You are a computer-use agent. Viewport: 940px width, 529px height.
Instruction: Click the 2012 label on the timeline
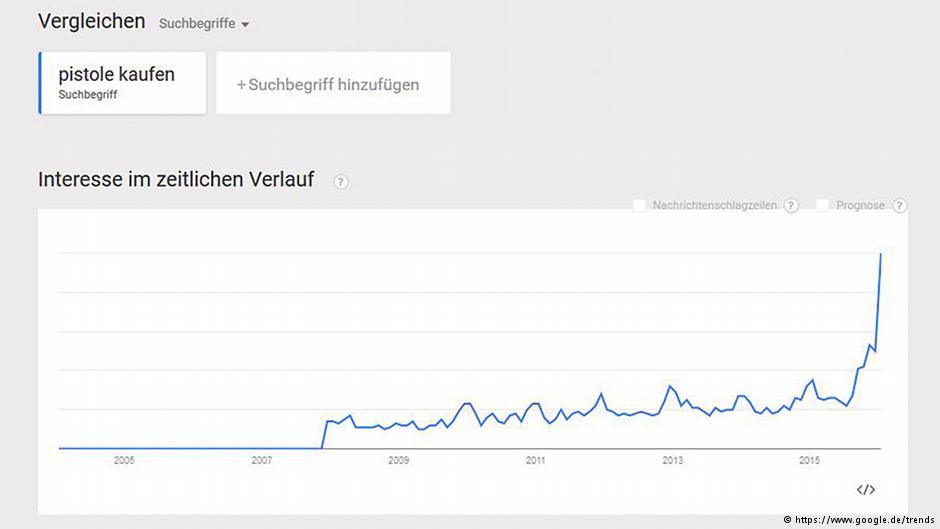603,461
